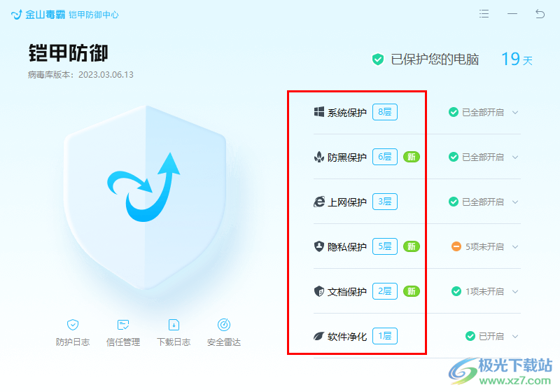Image resolution: width=560 pixels, height=392 pixels.
Task: Click the person-shield icon beside 隐私保护
Action: pos(319,246)
